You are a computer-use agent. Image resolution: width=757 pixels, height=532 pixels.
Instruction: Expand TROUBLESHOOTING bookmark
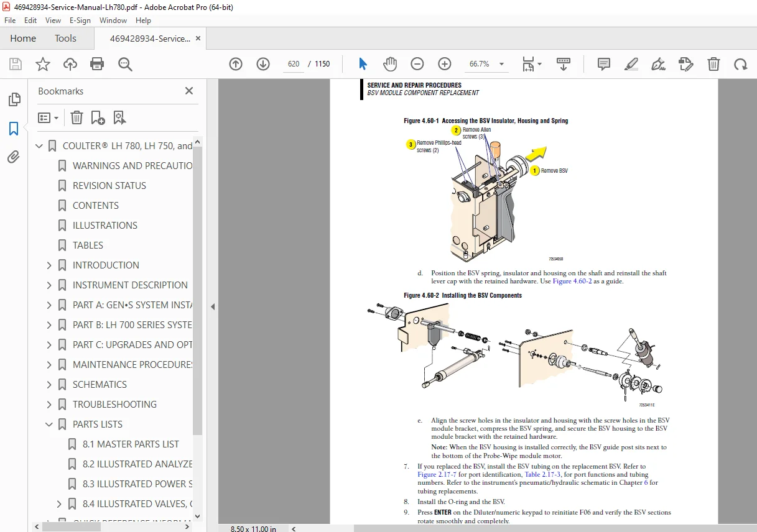tap(49, 405)
